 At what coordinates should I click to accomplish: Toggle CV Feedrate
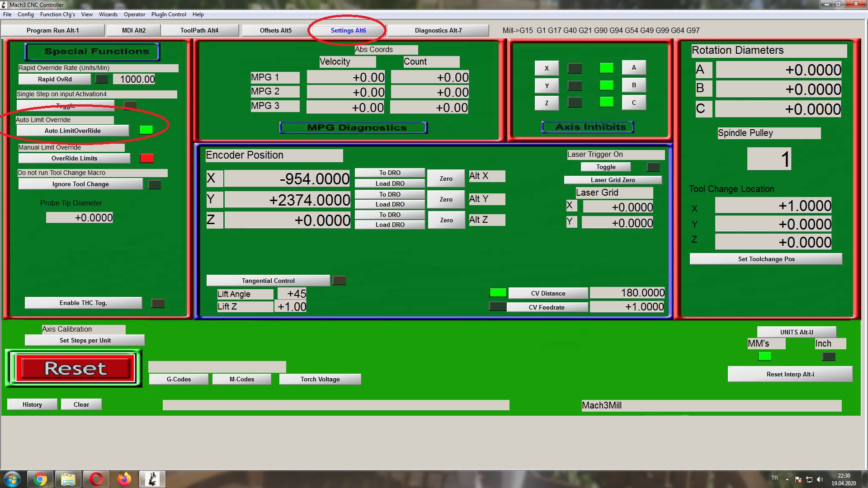click(x=547, y=307)
